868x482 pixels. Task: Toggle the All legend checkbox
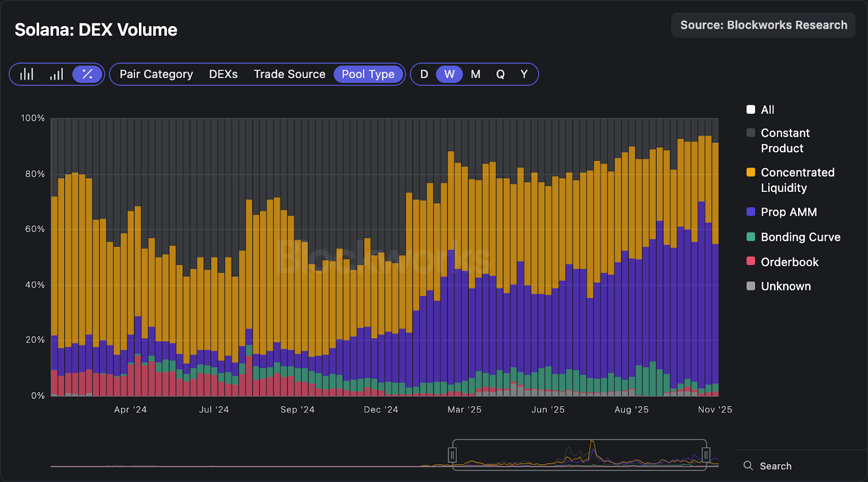(751, 110)
